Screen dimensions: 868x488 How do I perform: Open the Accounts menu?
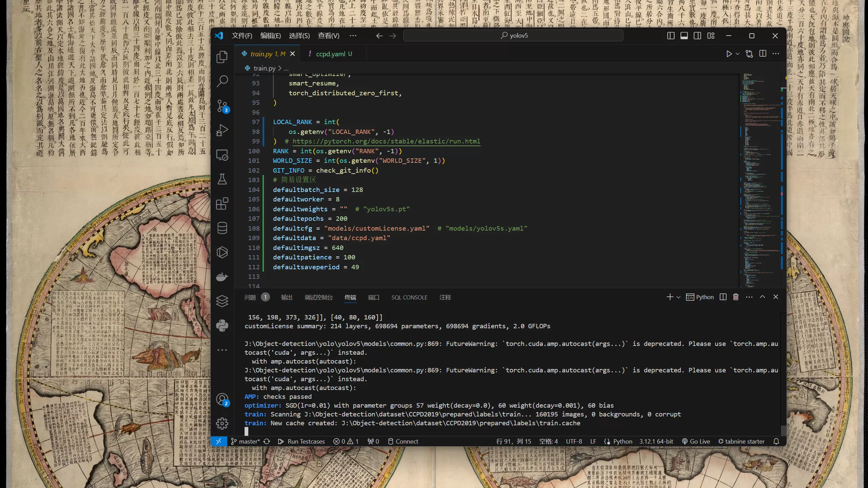pyautogui.click(x=223, y=399)
